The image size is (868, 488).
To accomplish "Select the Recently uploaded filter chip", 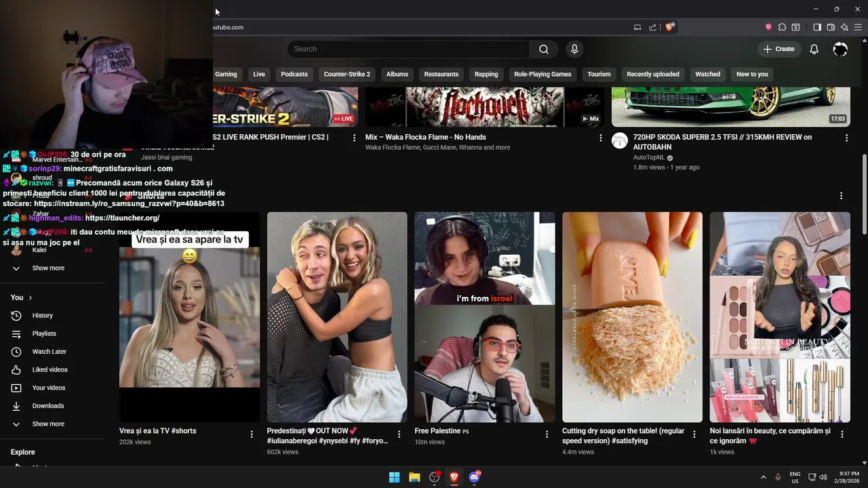I will [653, 74].
